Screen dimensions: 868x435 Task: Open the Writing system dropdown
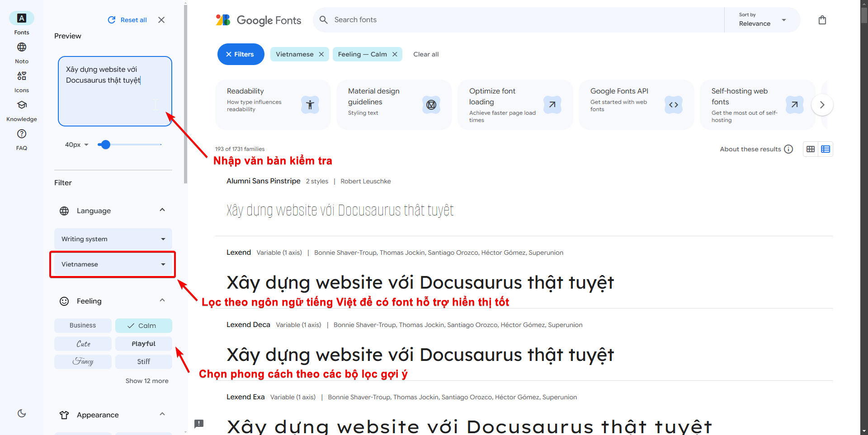[x=113, y=239]
